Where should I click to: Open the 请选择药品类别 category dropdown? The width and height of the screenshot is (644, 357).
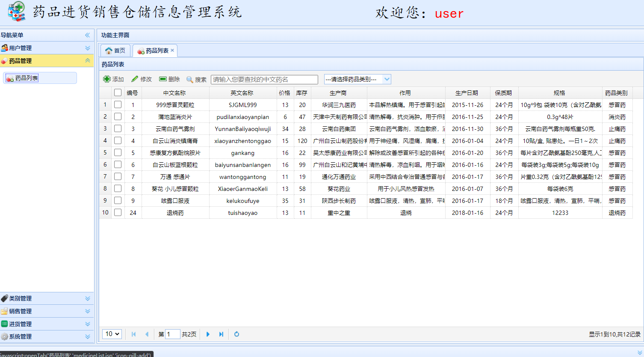pos(357,79)
